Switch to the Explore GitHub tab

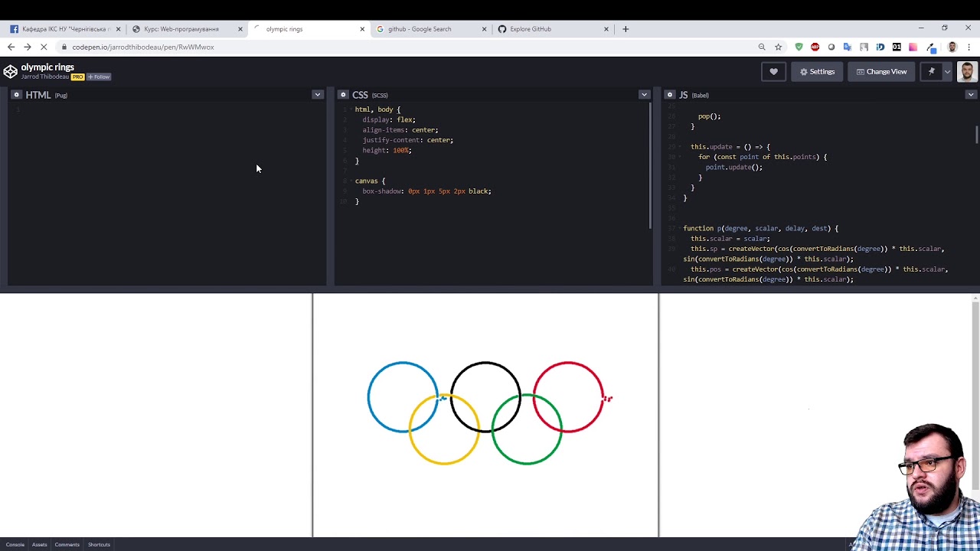[x=553, y=29]
